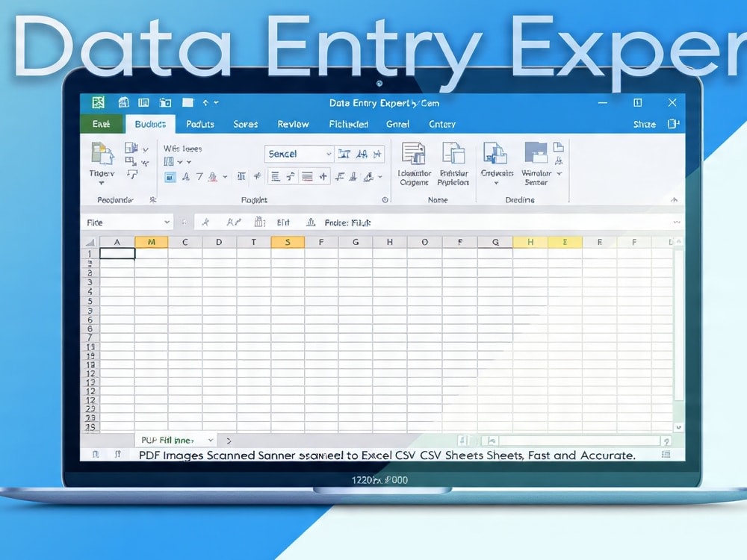Click the Fide name box field
747x560 pixels.
128,223
